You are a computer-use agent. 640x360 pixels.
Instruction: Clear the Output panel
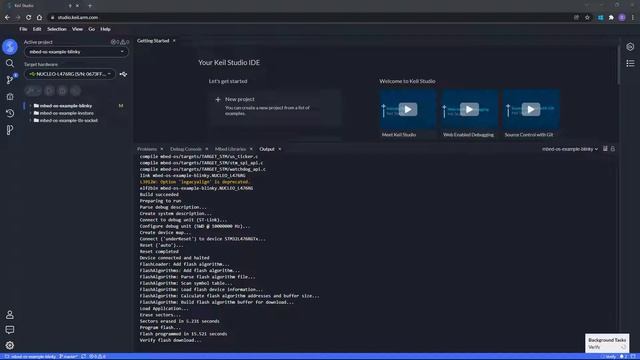[605, 149]
